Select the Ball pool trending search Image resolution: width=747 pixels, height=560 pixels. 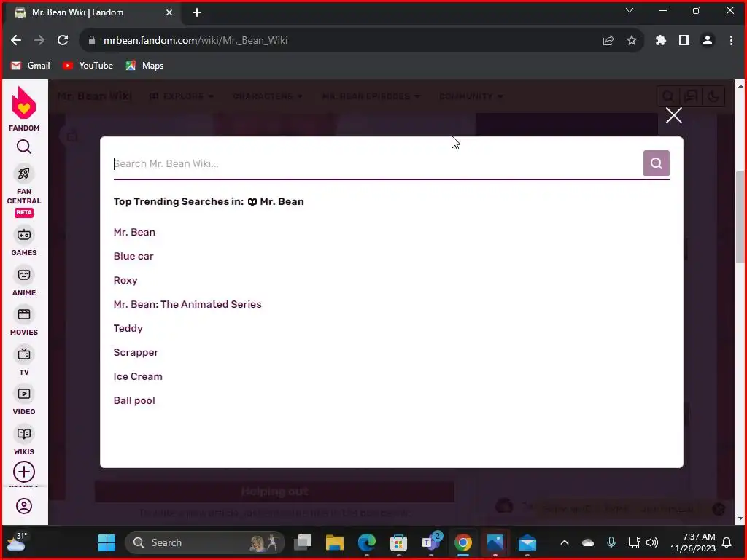[x=134, y=400]
